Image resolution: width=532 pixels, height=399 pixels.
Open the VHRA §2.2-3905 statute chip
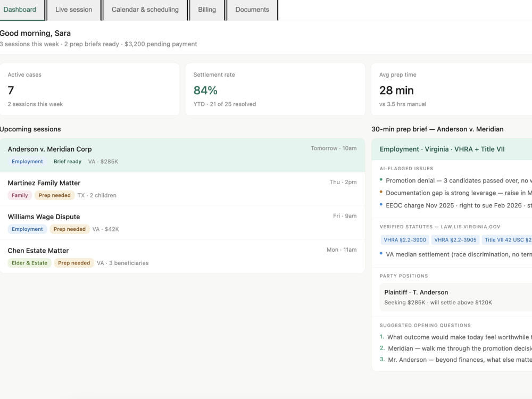[x=455, y=240]
